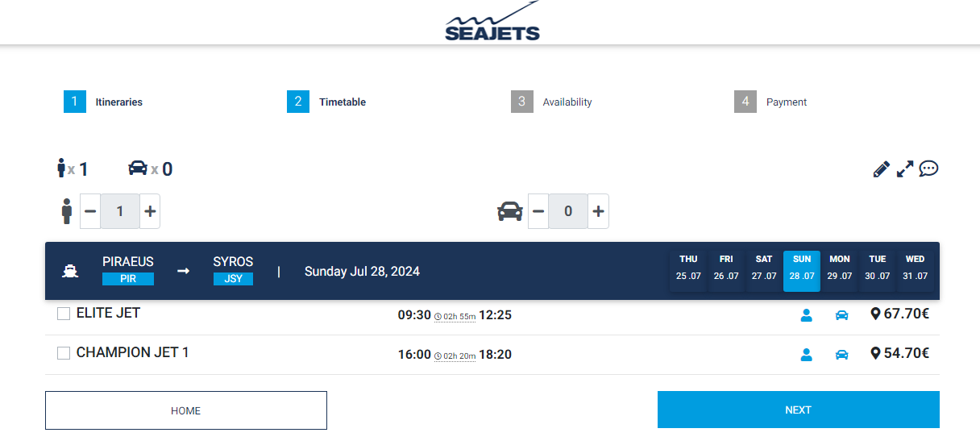Click car icon on CHAMPION JET 1 row

(841, 355)
